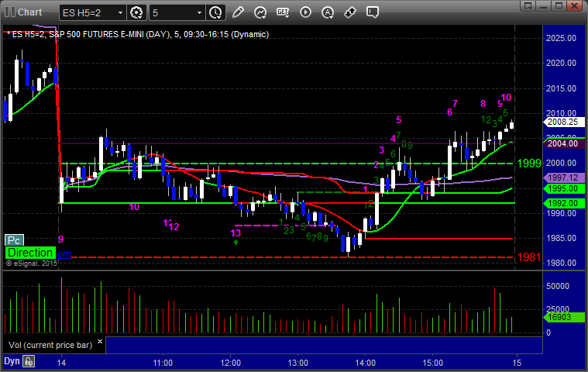This screenshot has height=372, width=588.
Task: Open the GET studies menu icon
Action: point(283,12)
